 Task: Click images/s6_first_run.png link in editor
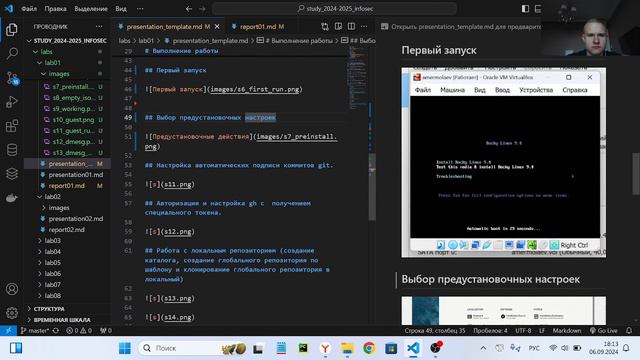pos(255,89)
